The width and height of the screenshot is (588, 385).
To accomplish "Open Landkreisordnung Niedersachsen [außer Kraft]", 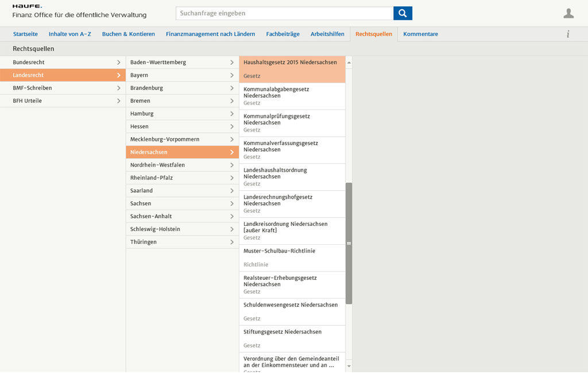I will pyautogui.click(x=292, y=231).
